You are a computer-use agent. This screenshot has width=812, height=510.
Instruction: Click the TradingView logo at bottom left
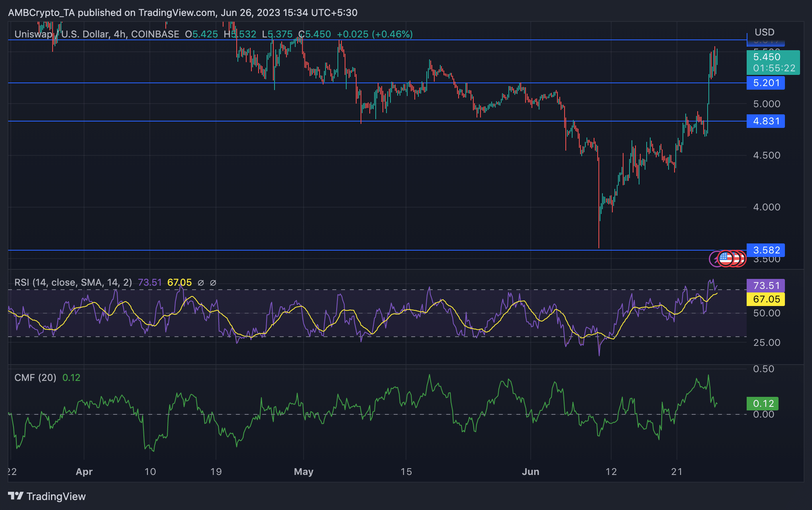pos(47,496)
